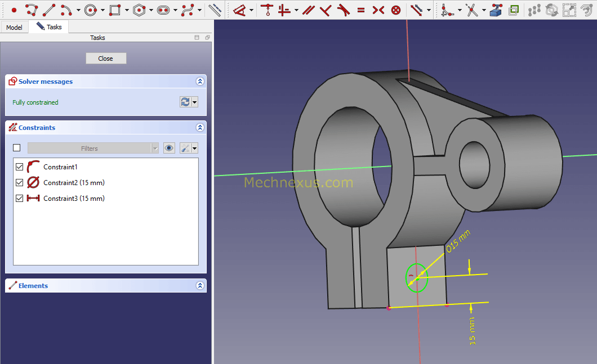This screenshot has width=597, height=364.
Task: Expand the Elements section
Action: coord(199,286)
